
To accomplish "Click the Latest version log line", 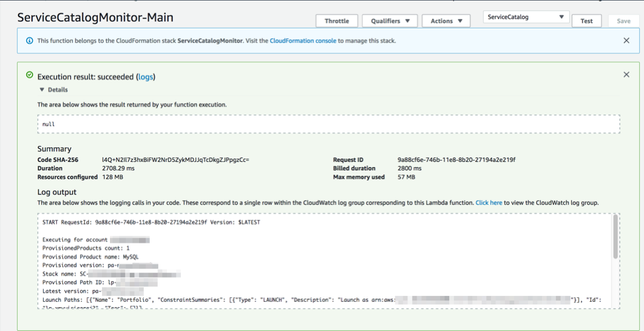I will tap(93, 291).
